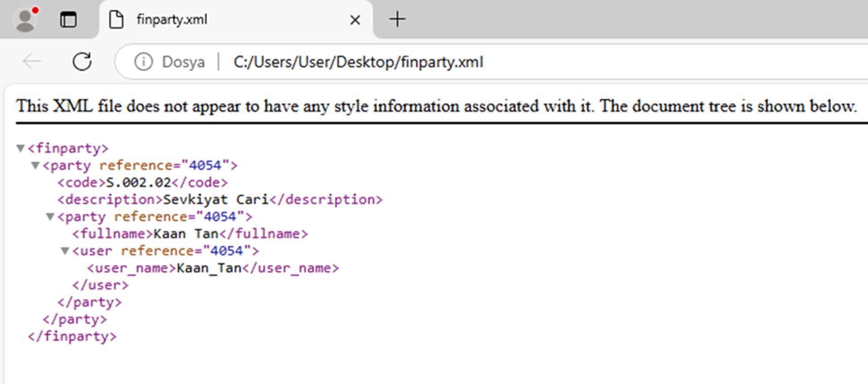Click the user_name Kaan_Tan line
Screen dimensions: 868x384
pyautogui.click(x=213, y=268)
